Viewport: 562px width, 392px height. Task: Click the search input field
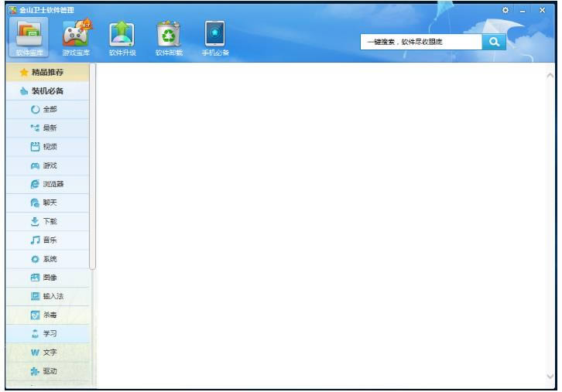point(420,43)
